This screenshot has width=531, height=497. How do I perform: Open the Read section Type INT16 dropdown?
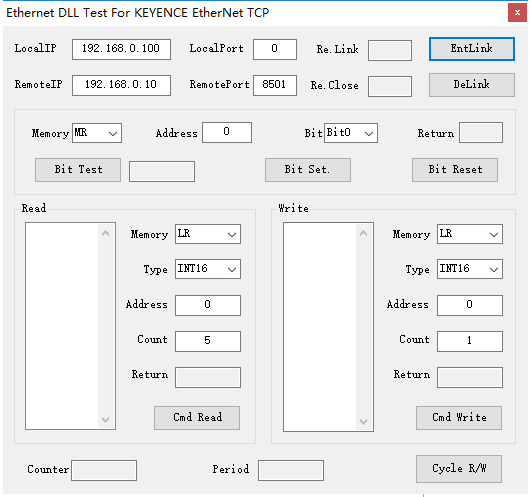click(x=208, y=269)
